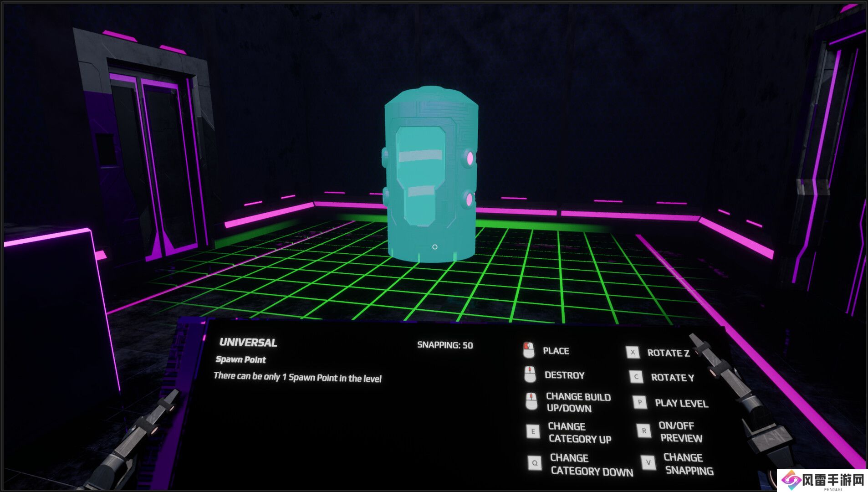The image size is (868, 492).
Task: Click the P key icon
Action: (640, 402)
